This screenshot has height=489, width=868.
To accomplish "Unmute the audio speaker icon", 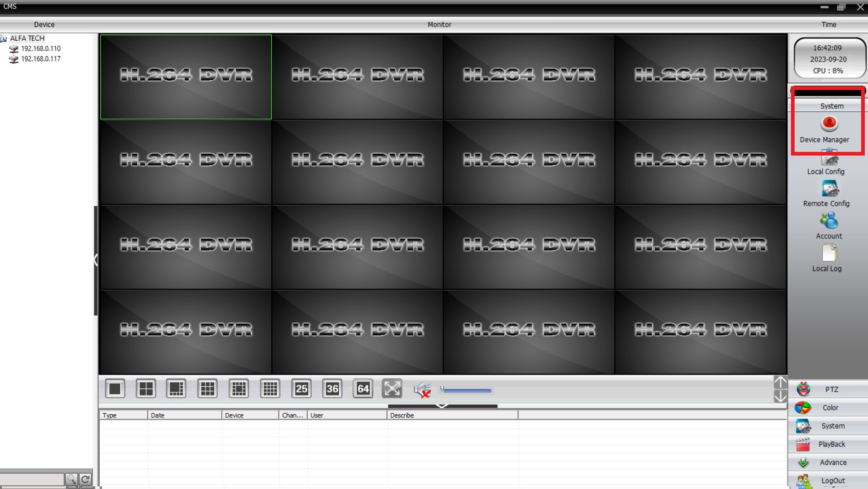I will click(x=422, y=390).
